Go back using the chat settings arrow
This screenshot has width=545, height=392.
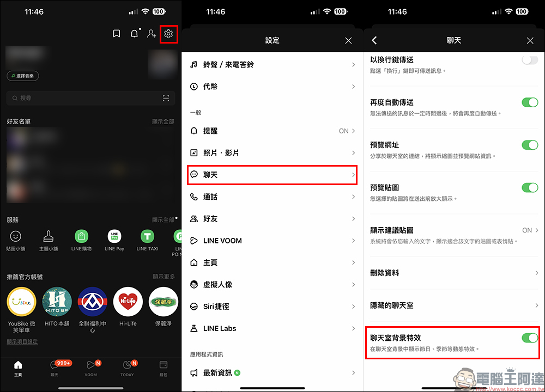click(x=374, y=41)
